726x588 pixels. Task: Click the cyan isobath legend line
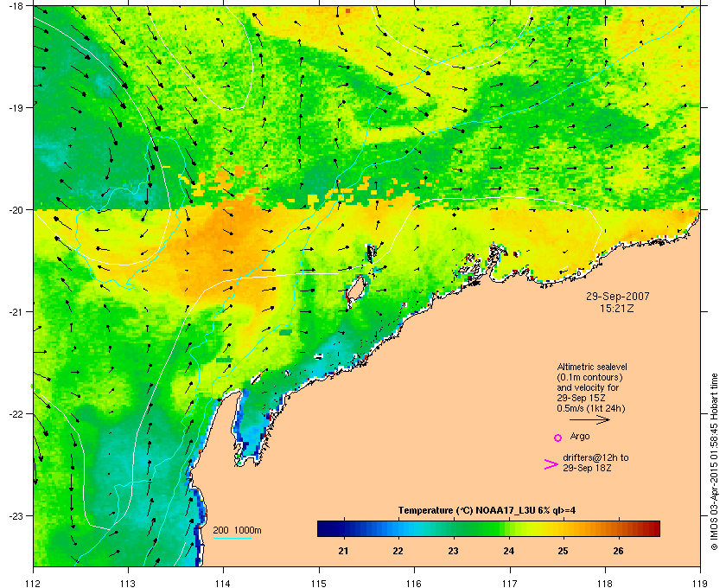pyautogui.click(x=232, y=538)
